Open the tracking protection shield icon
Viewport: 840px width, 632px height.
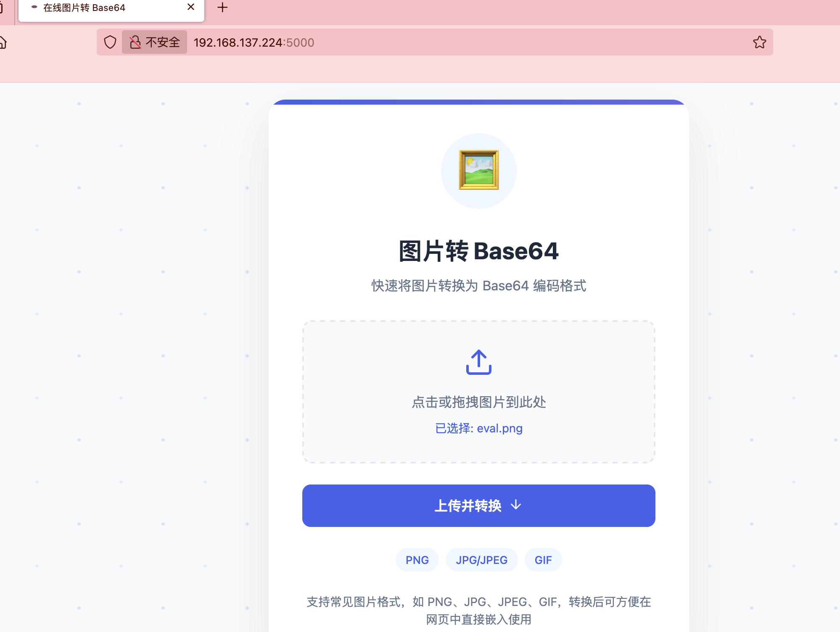click(x=110, y=42)
